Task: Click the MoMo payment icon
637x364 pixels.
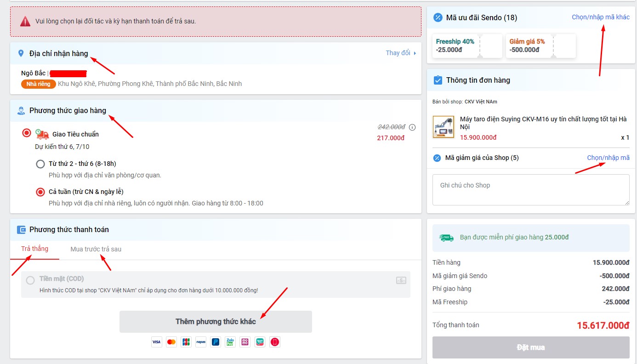Action: [245, 342]
